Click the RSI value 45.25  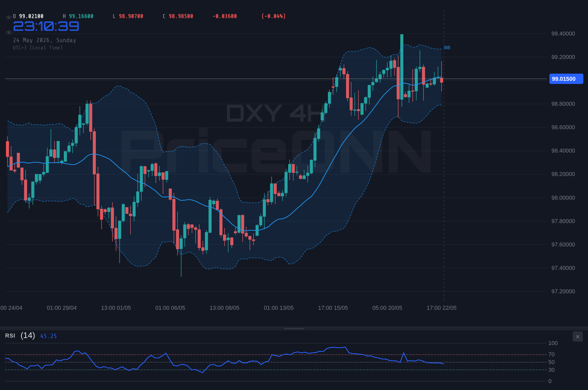tap(49, 336)
